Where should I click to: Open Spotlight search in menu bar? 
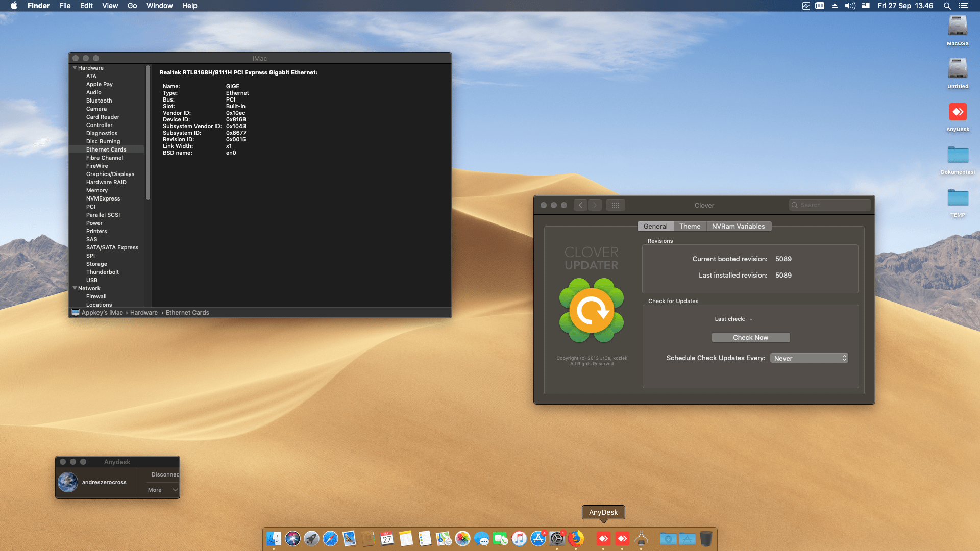tap(947, 6)
